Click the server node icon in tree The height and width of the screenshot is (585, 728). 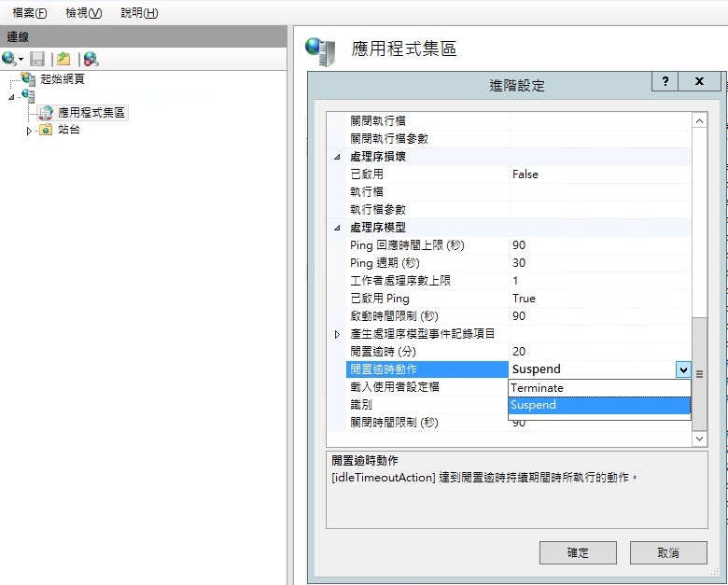28,96
